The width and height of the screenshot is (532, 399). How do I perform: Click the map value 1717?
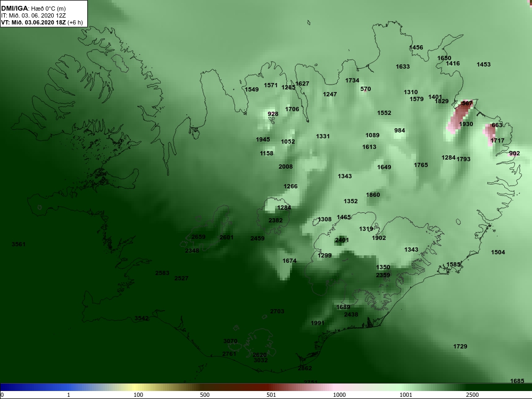tap(497, 140)
